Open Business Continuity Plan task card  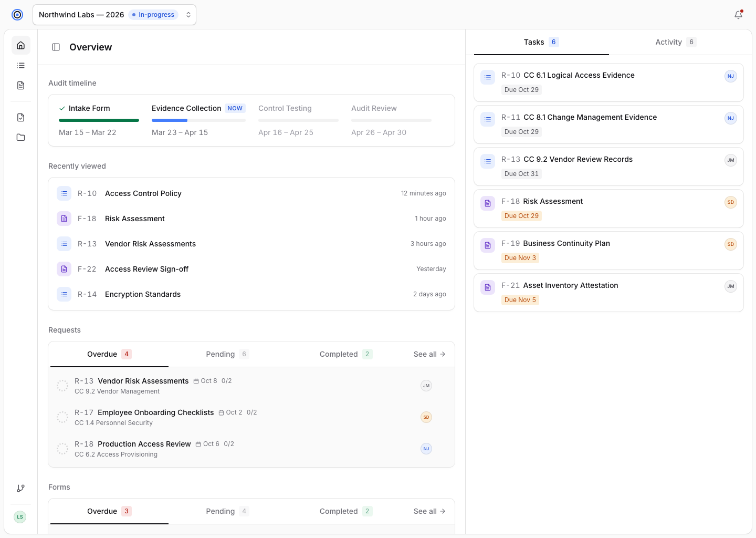[x=608, y=251]
